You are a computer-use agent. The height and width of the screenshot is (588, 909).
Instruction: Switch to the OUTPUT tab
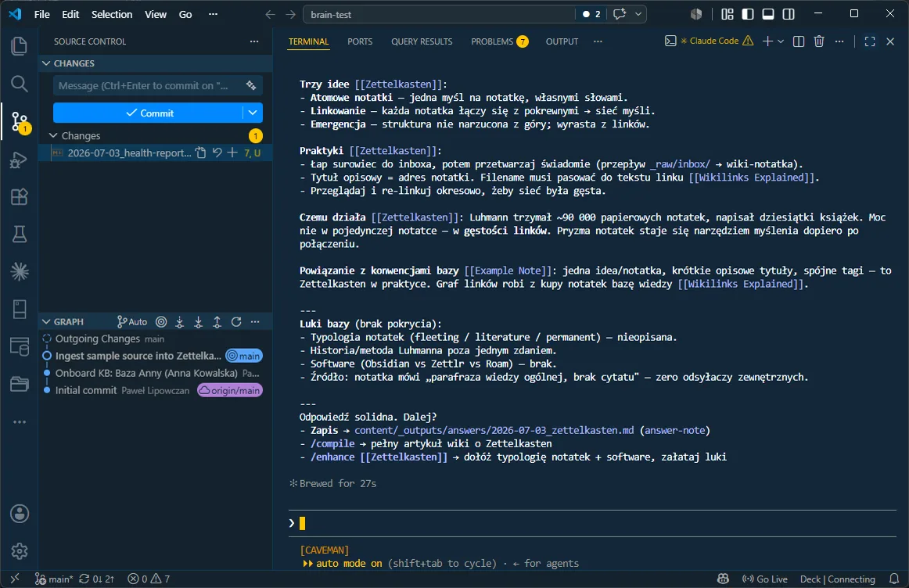tap(562, 41)
